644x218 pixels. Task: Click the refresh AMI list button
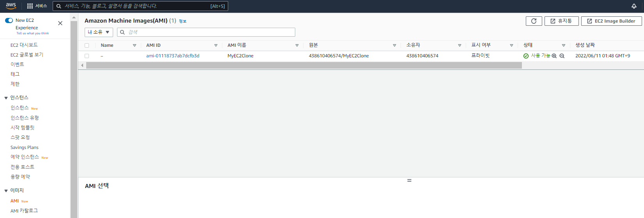534,21
